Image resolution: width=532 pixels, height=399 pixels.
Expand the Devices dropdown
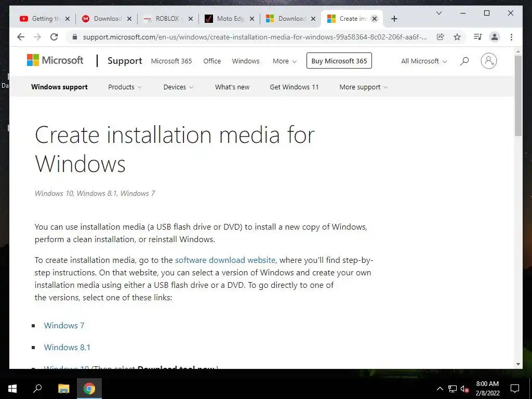point(178,87)
